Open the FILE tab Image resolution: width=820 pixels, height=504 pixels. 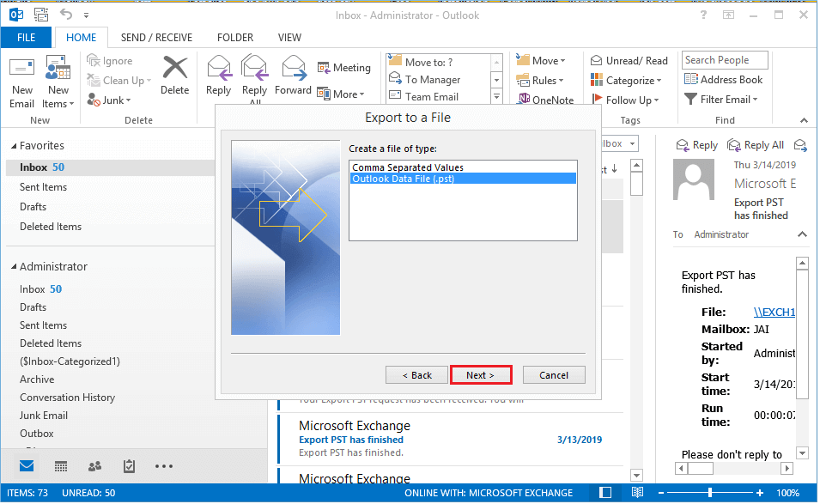coord(26,38)
